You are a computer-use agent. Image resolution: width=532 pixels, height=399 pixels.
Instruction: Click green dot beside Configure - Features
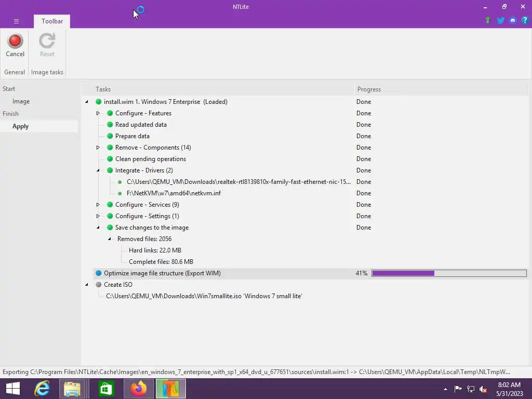[110, 113]
